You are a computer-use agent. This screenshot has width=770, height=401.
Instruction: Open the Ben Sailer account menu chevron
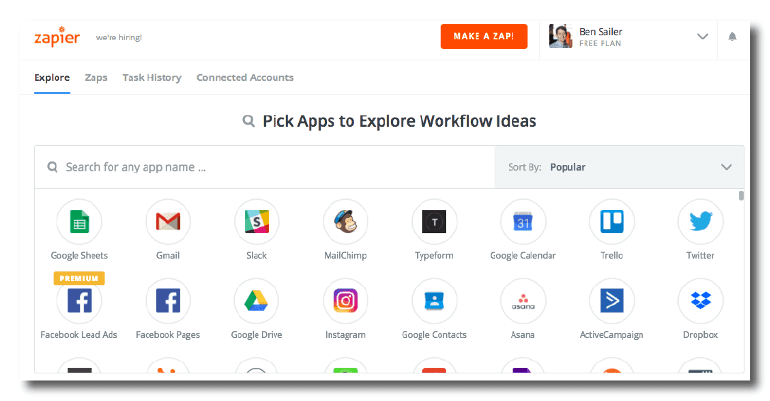pyautogui.click(x=703, y=36)
